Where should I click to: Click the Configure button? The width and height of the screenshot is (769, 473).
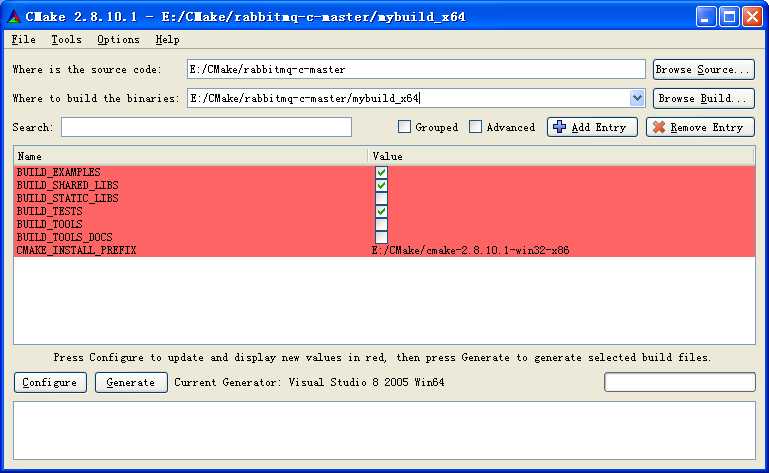50,382
